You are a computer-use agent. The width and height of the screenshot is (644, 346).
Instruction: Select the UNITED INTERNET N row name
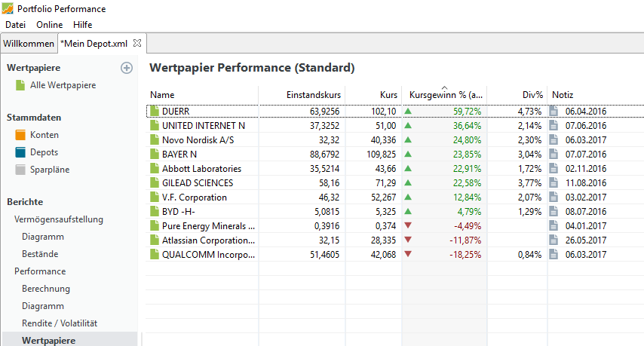pyautogui.click(x=204, y=126)
